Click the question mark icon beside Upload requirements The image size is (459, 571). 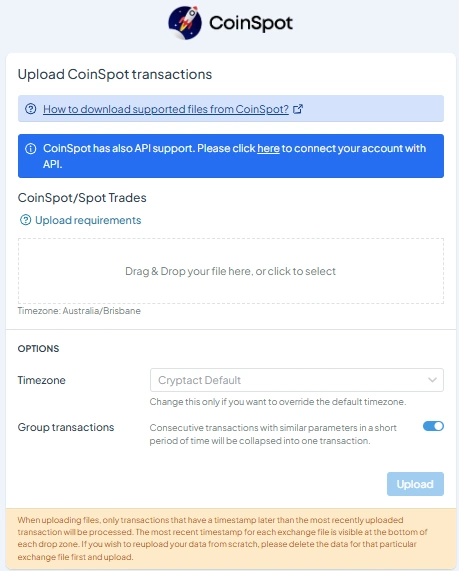click(26, 220)
